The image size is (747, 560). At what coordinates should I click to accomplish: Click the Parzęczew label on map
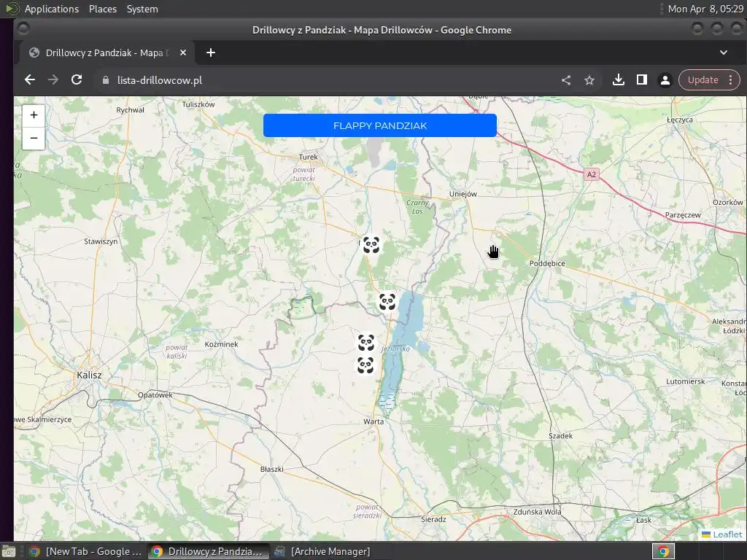[x=683, y=215]
